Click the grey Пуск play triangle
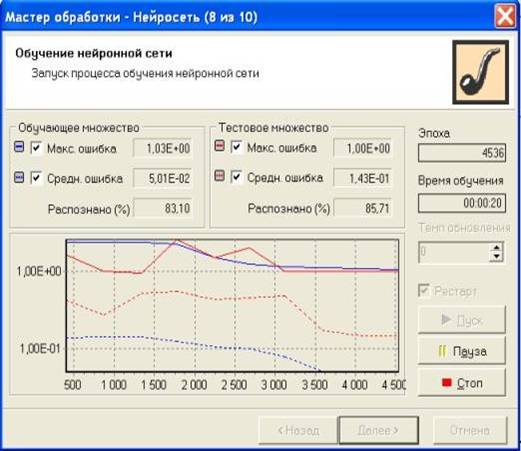The width and height of the screenshot is (521, 451). [x=446, y=320]
